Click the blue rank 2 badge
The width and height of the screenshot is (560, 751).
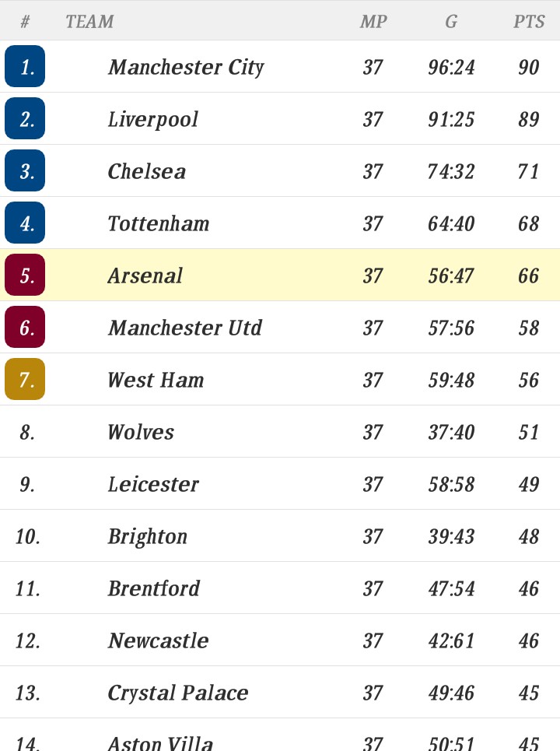[x=25, y=119]
